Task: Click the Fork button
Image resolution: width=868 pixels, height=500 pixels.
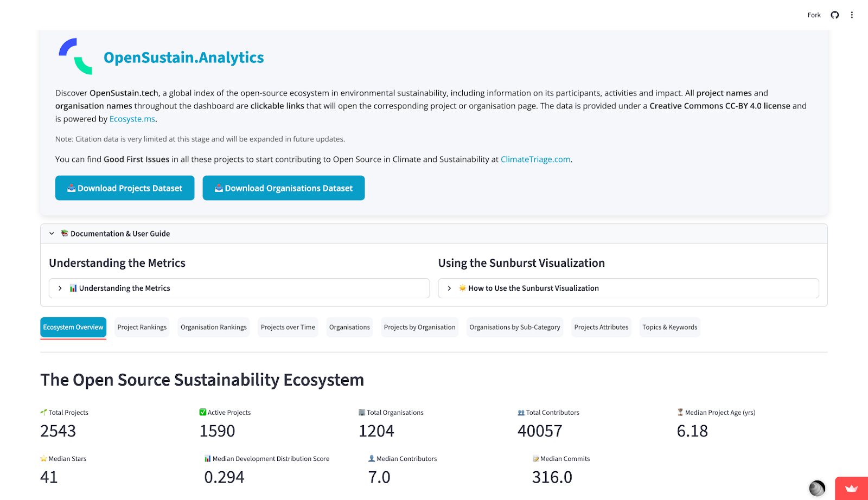Action: (x=814, y=15)
